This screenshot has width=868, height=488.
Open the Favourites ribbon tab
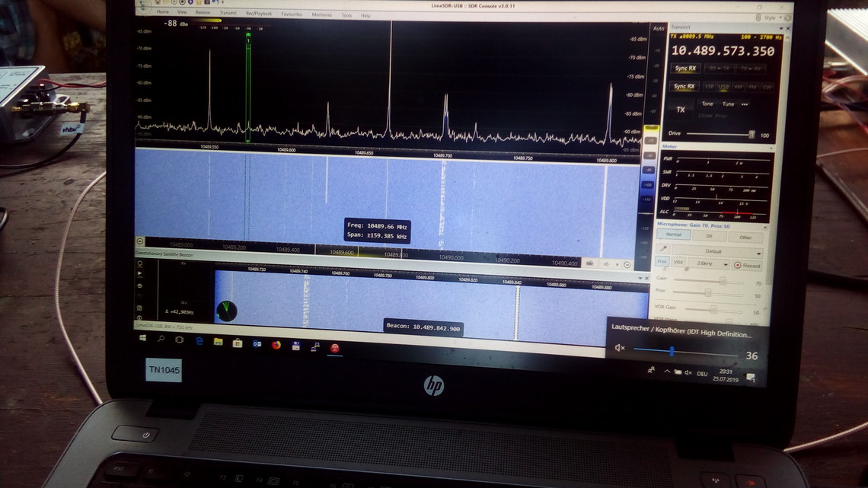tap(292, 14)
